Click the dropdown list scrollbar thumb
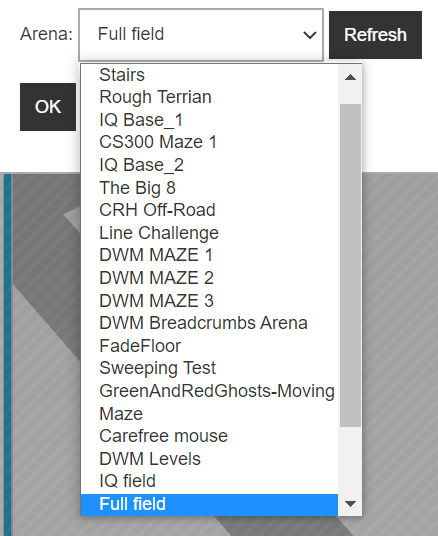438x536 pixels. coord(350,265)
